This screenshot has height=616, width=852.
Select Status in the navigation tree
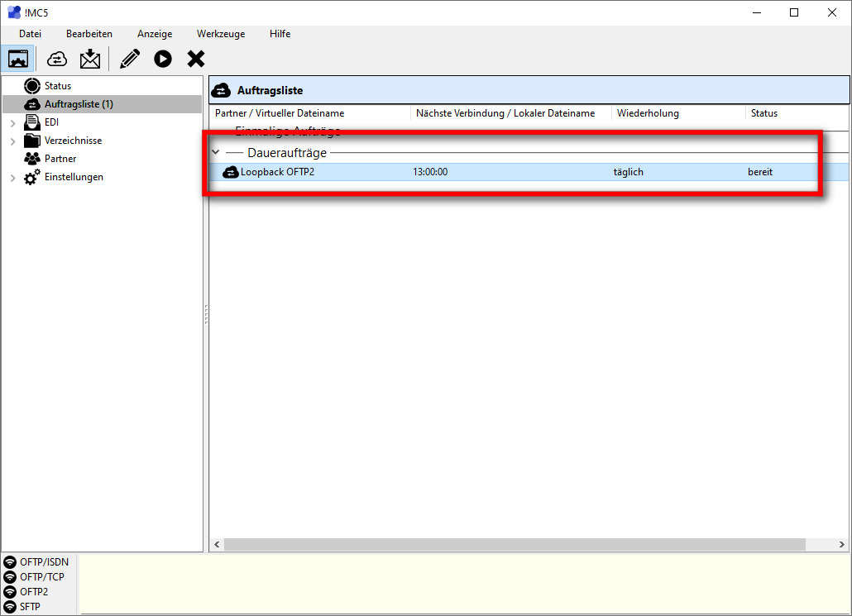click(57, 86)
